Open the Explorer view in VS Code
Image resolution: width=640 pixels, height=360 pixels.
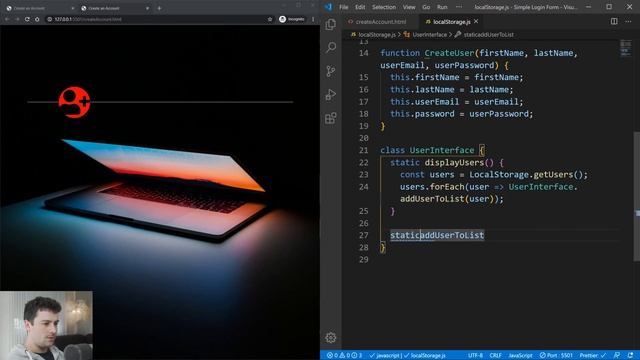331,24
